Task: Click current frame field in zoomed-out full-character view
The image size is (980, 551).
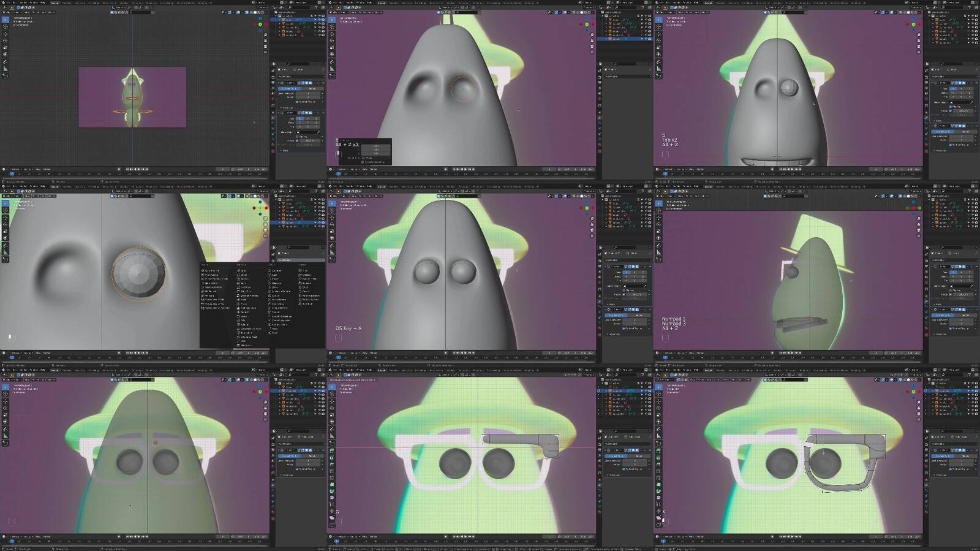Action: point(222,169)
